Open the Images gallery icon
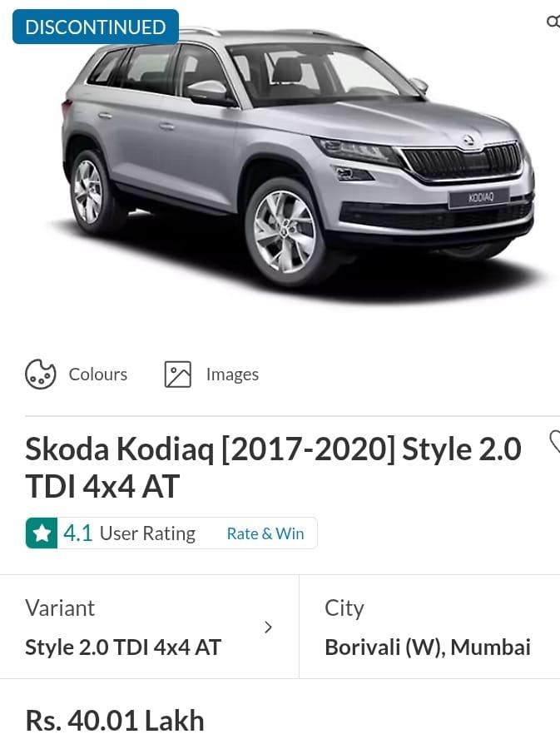Viewport: 560px width, 744px height. [x=178, y=374]
